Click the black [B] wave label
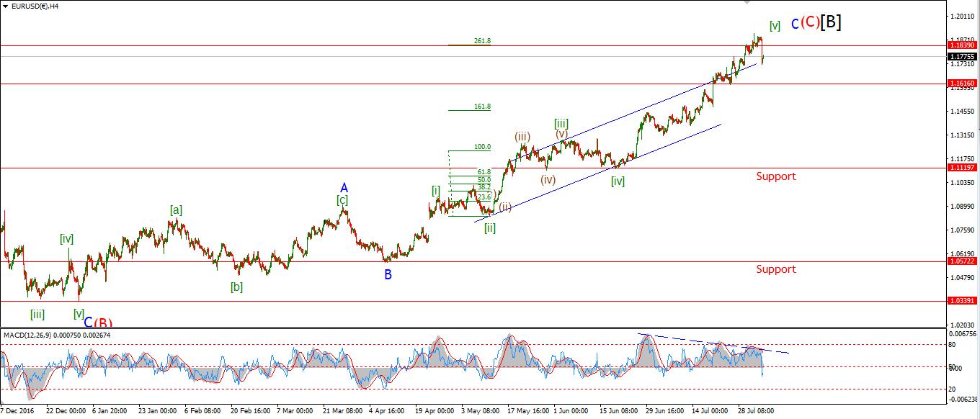 pyautogui.click(x=831, y=22)
